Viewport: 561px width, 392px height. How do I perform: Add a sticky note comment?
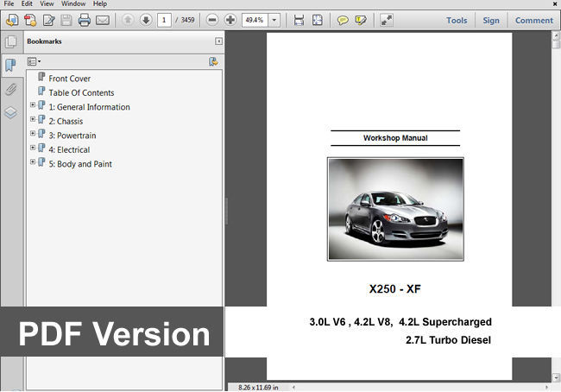(x=341, y=20)
